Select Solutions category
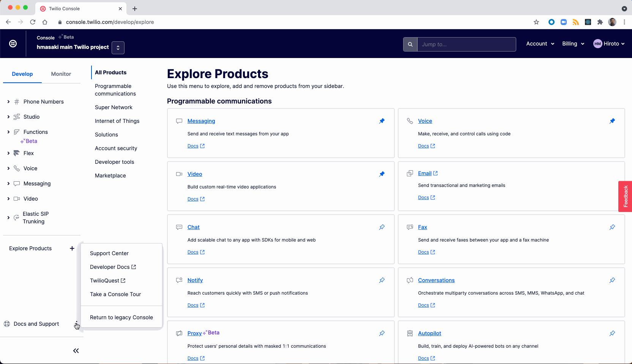632x364 pixels. [106, 135]
